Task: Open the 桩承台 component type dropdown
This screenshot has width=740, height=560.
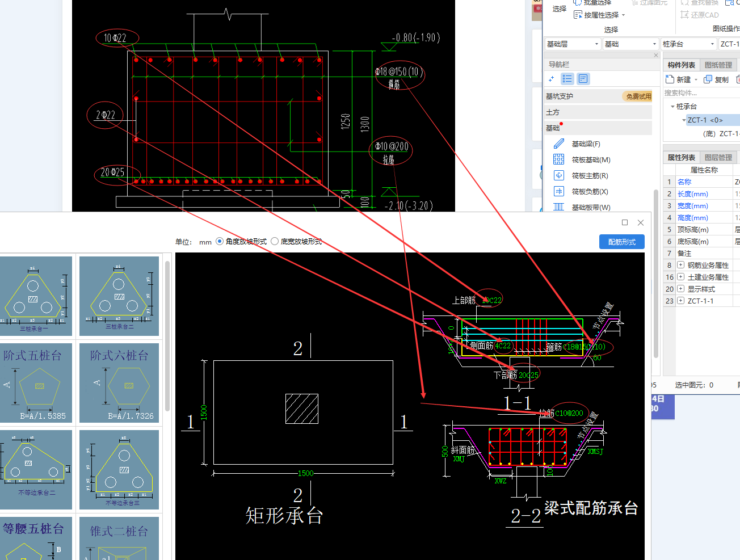Action: pyautogui.click(x=688, y=44)
